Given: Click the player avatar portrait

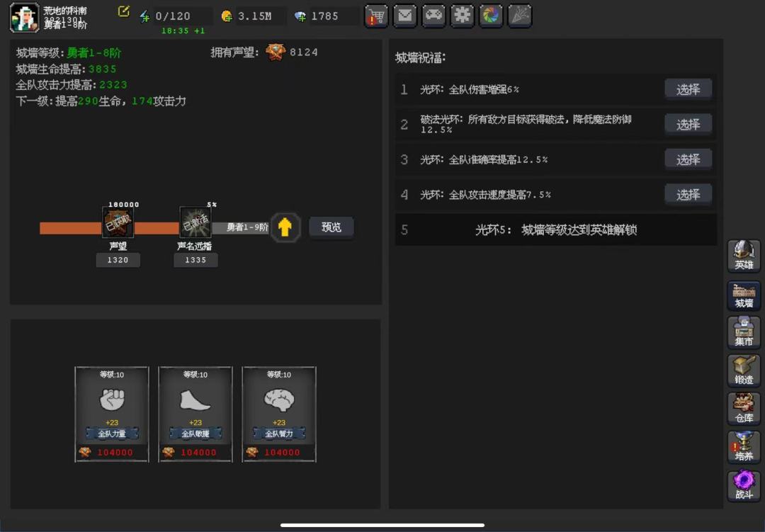Looking at the screenshot, I should (x=24, y=18).
